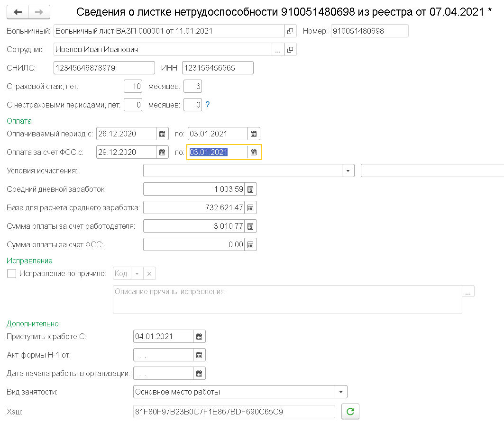The image size is (504, 431).
Task: Click the Страховой стаж лет field
Action: 133,87
